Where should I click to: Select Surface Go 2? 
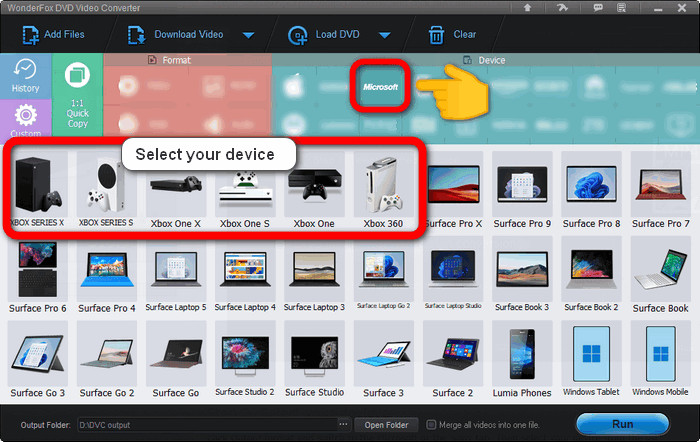106,360
